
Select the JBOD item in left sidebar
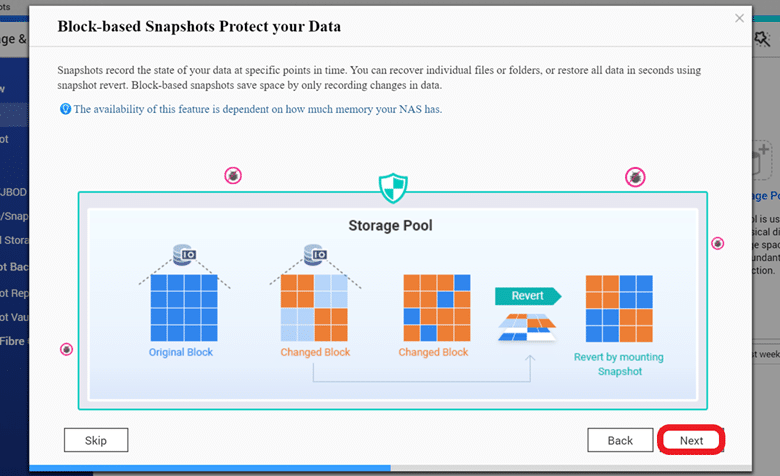click(13, 192)
